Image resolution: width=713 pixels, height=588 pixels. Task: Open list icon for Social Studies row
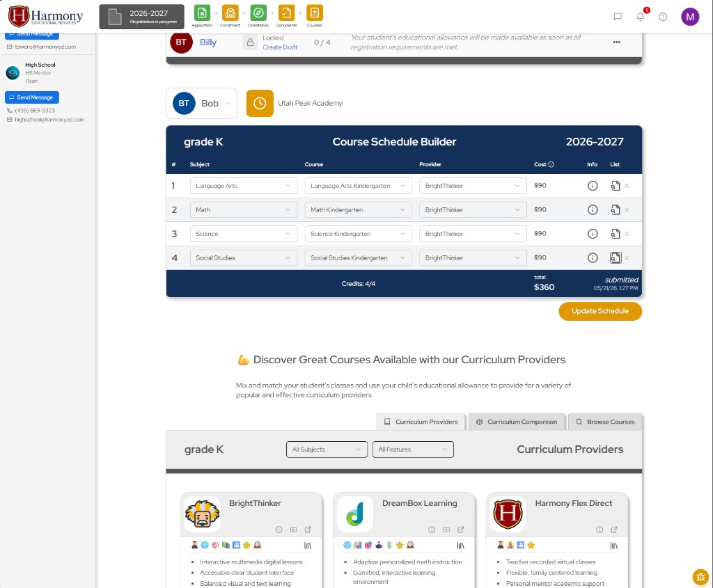(616, 257)
